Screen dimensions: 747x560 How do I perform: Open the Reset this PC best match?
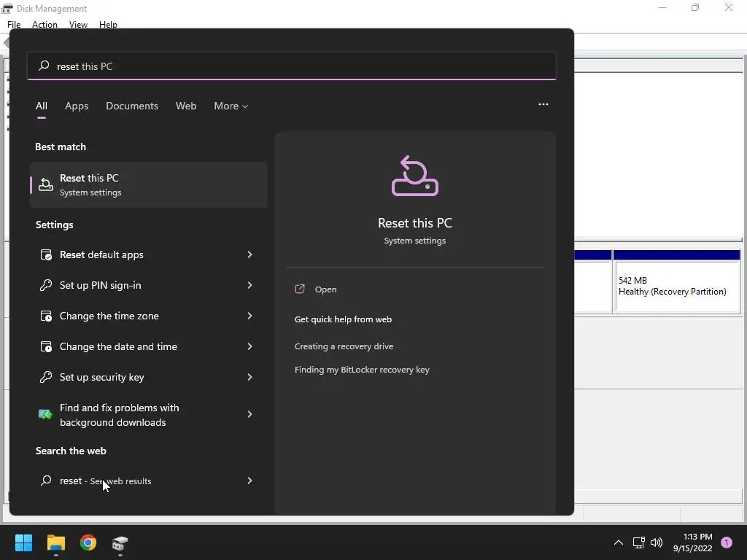point(148,184)
